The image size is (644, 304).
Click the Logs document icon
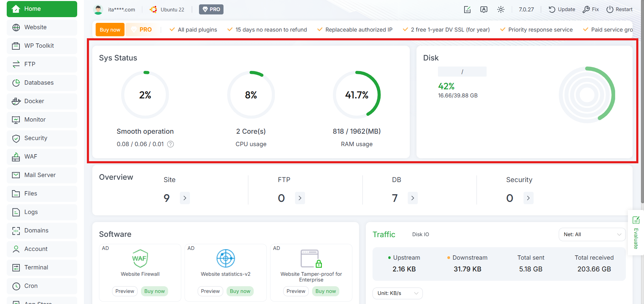(16, 212)
